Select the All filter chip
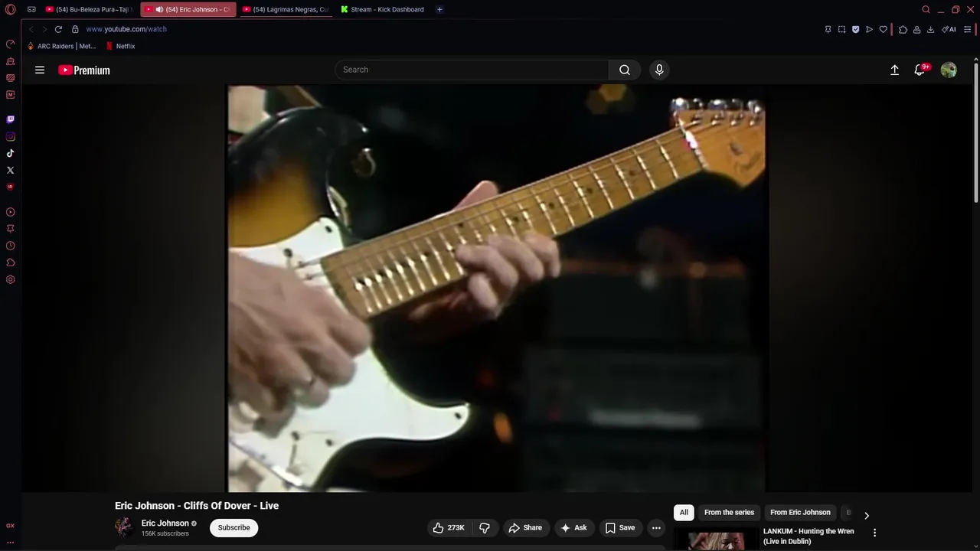 click(x=684, y=512)
